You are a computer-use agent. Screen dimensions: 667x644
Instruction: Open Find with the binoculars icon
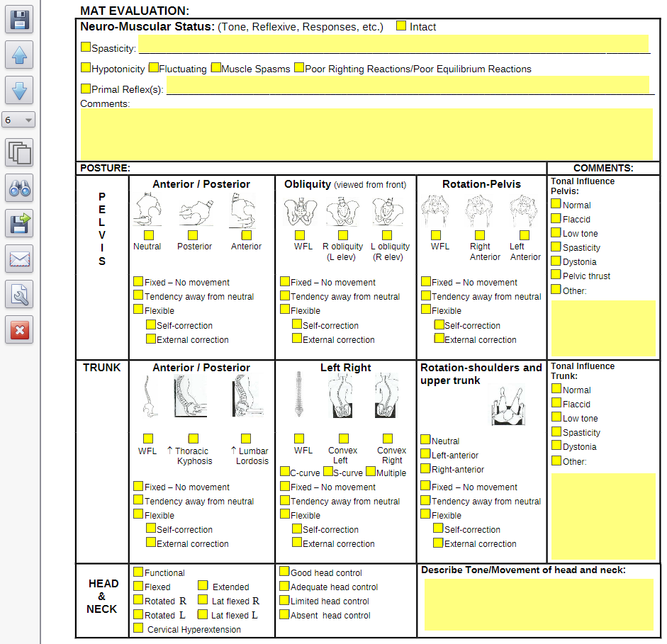tap(19, 188)
